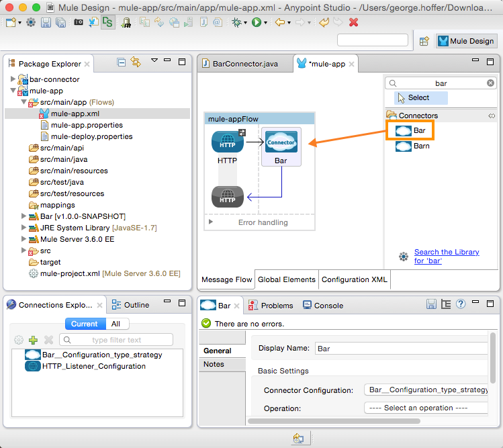Click the HTTP listener node in flow

pos(227,142)
